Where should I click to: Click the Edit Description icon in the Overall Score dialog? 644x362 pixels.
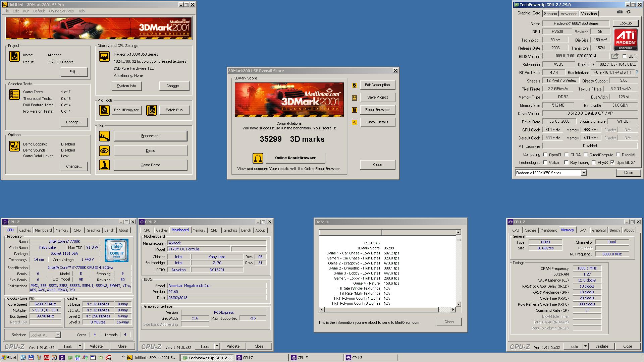354,85
